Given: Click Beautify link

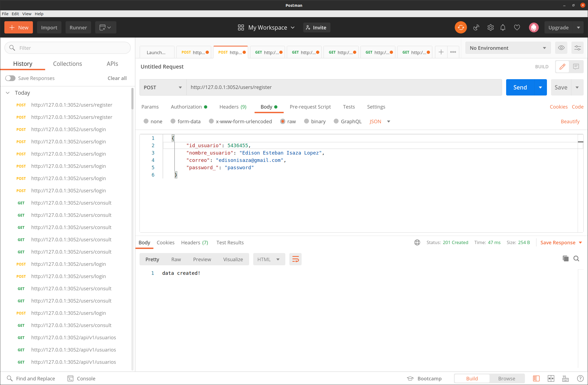Looking at the screenshot, I should tap(570, 121).
